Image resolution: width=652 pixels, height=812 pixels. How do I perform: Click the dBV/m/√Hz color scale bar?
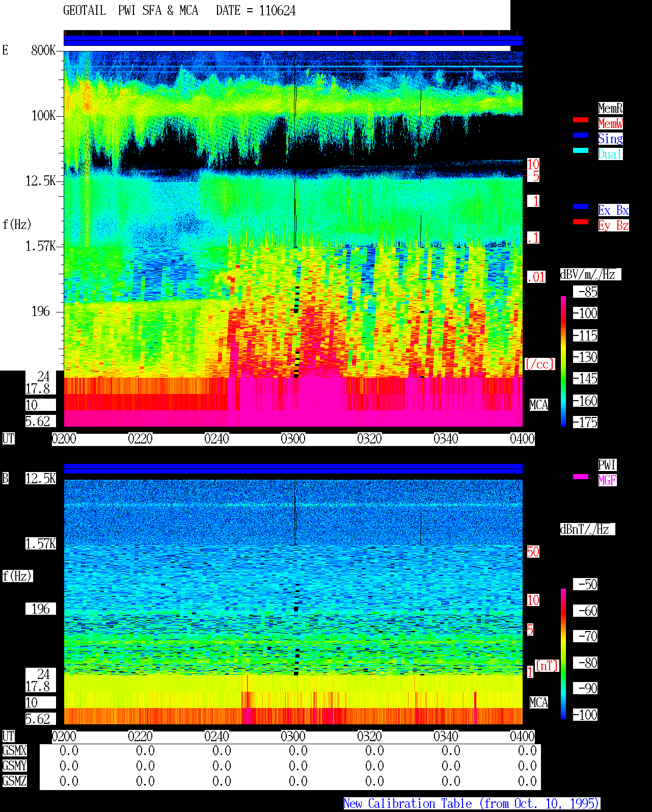pos(563,361)
